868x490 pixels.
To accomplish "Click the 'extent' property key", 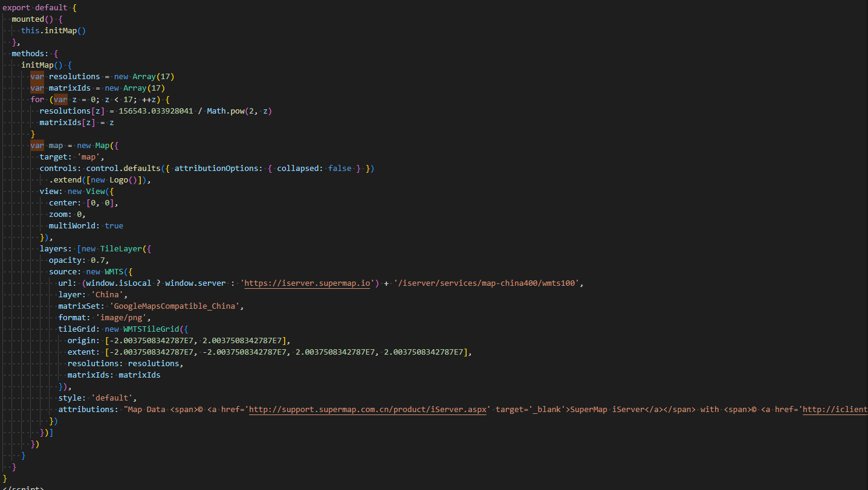I will (x=81, y=352).
